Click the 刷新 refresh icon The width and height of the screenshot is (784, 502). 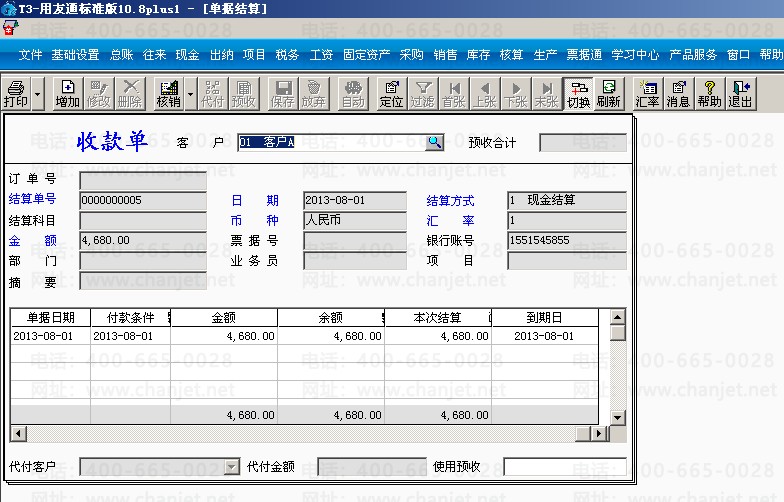[608, 94]
